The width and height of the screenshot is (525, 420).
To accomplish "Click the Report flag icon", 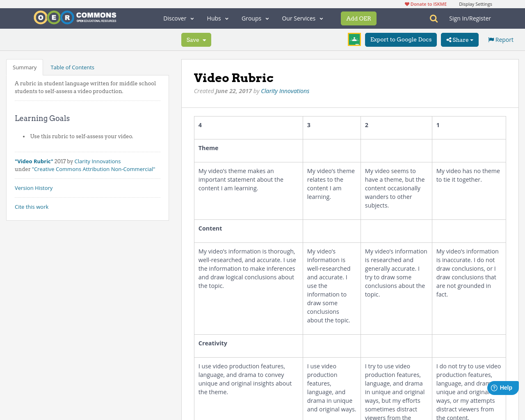I will [491, 39].
